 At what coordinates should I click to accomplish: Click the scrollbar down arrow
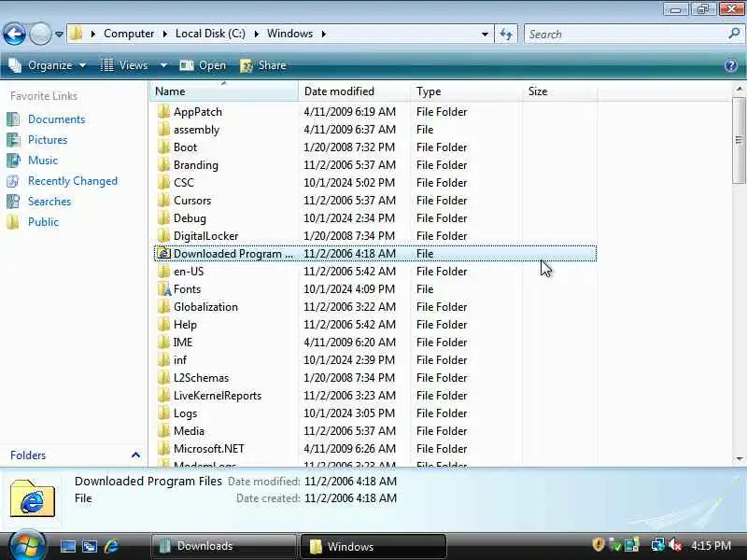point(739,459)
